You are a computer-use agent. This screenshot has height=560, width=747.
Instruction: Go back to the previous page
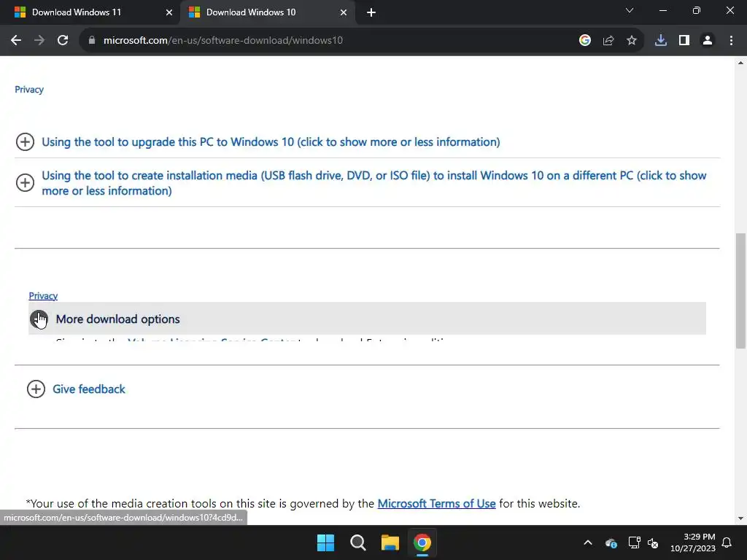point(16,41)
